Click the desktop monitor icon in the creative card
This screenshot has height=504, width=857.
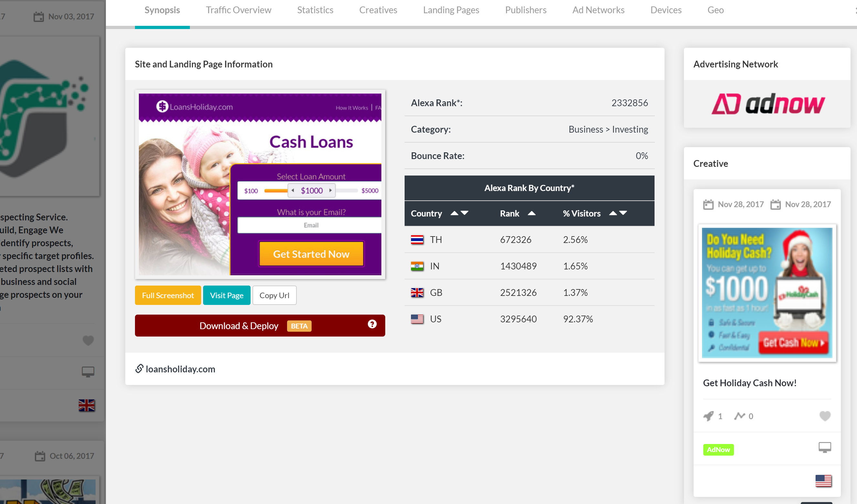tap(824, 447)
